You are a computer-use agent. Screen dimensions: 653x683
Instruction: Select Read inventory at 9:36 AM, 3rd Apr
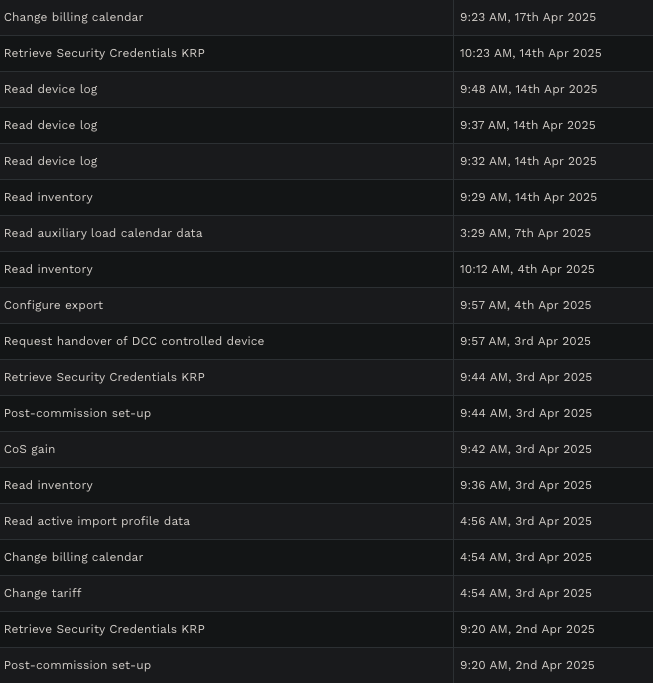326,486
